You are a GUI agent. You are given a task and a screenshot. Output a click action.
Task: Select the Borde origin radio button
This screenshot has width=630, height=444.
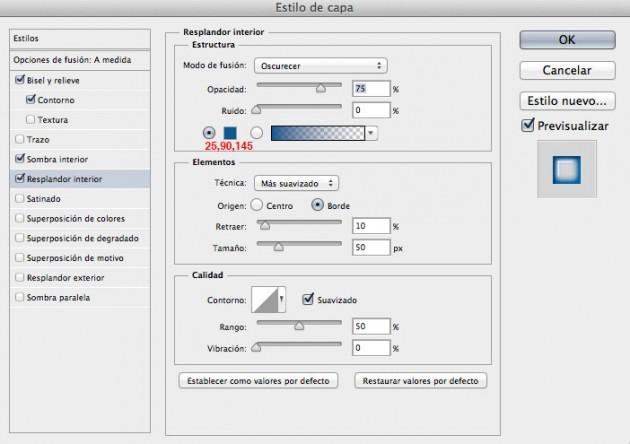pyautogui.click(x=317, y=205)
